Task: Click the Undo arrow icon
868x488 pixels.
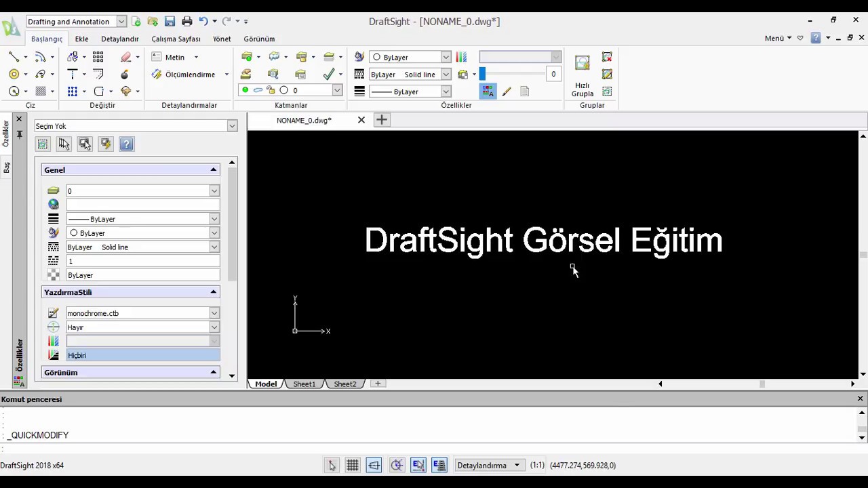Action: pyautogui.click(x=203, y=21)
